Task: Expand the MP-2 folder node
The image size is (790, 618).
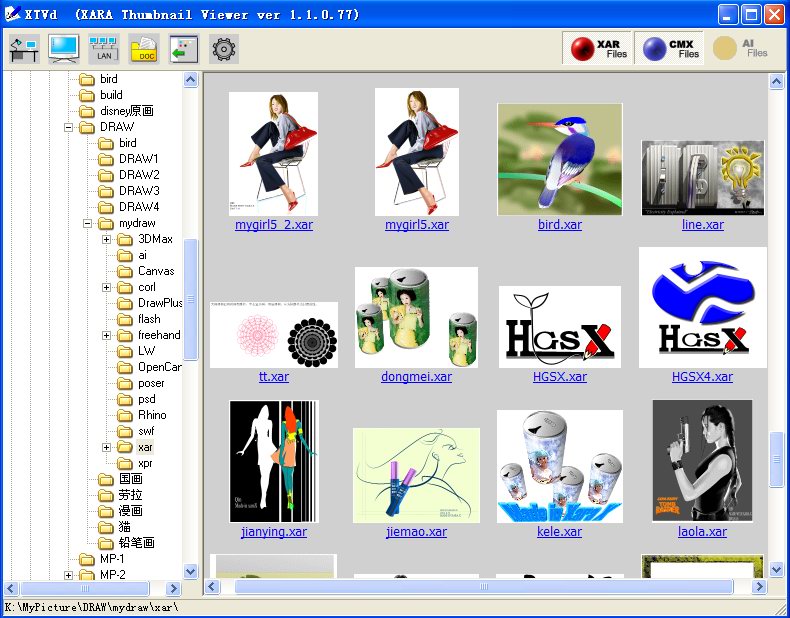Action: click(x=69, y=575)
